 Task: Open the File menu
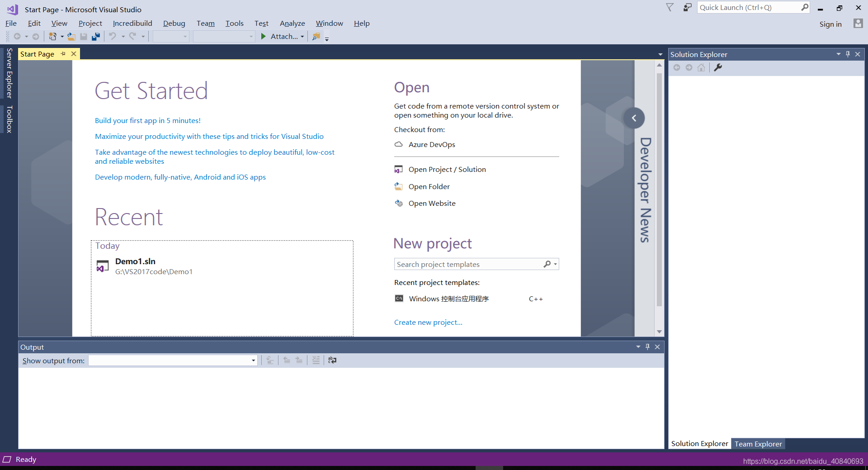tap(11, 23)
